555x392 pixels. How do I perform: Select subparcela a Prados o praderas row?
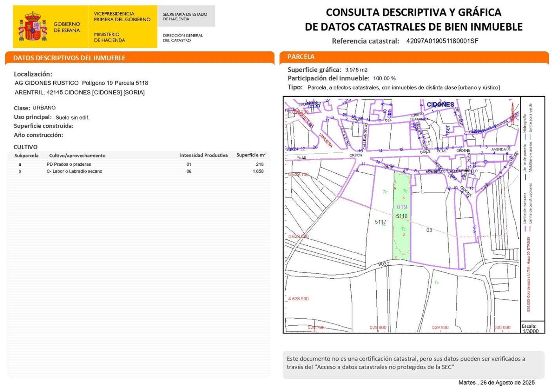pos(139,164)
